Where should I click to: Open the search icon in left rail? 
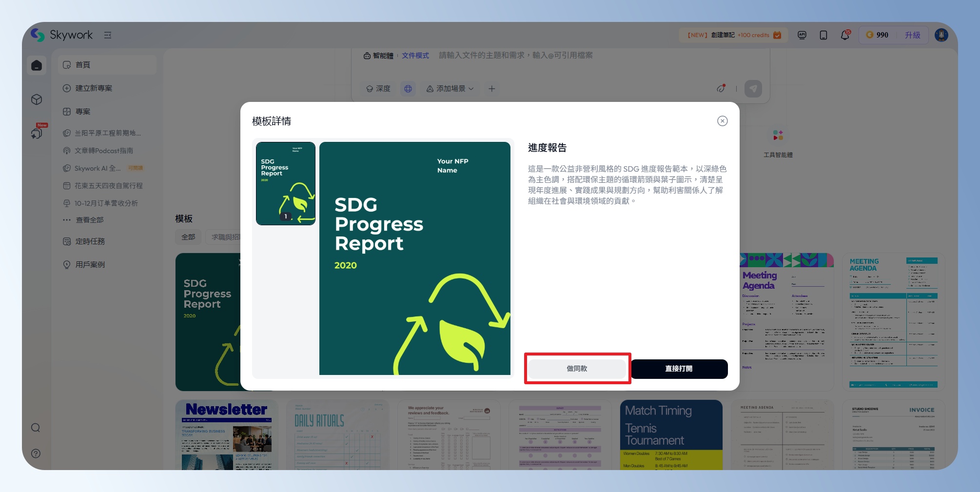point(36,428)
